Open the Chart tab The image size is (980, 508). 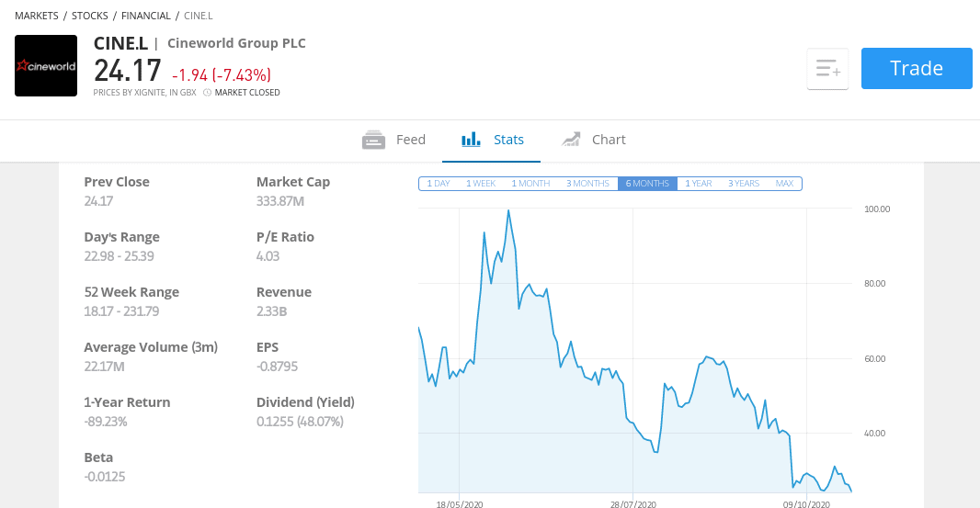click(593, 140)
